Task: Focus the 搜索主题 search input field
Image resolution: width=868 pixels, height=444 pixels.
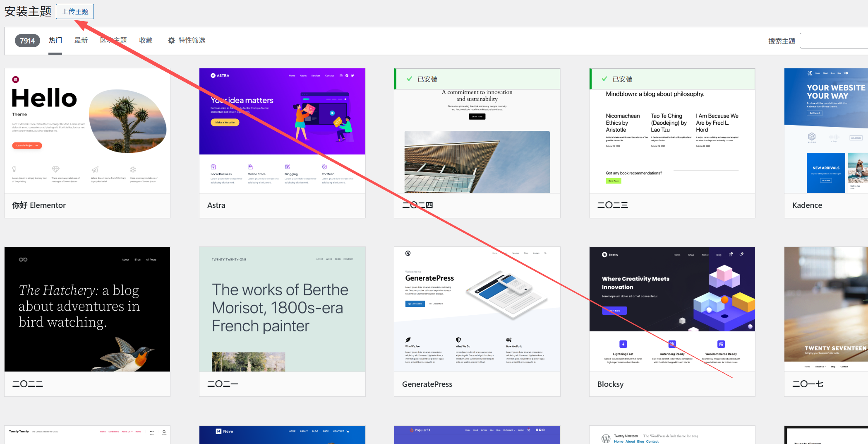Action: [x=833, y=41]
